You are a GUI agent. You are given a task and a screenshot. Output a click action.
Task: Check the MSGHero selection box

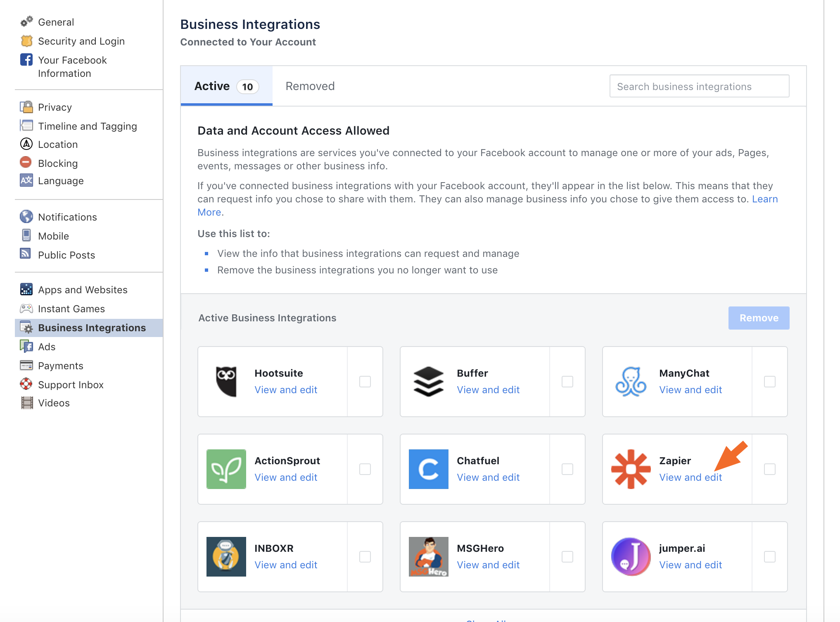pos(567,556)
